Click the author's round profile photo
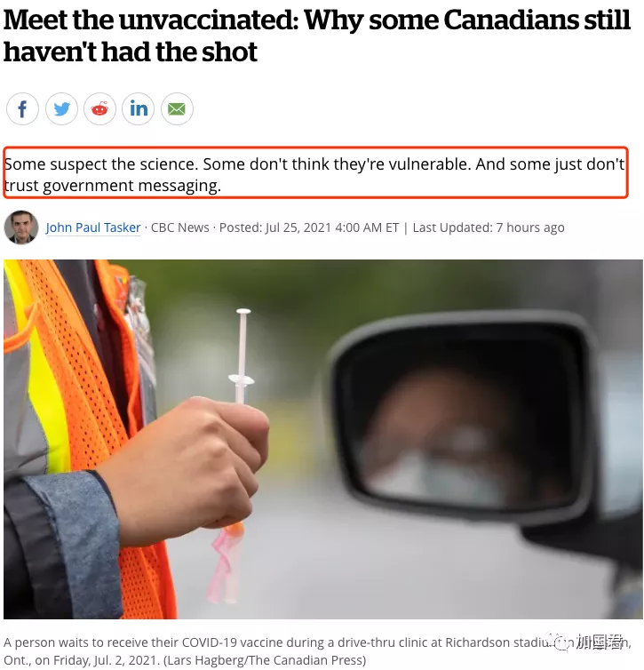Image resolution: width=644 pixels, height=670 pixels. tap(21, 227)
